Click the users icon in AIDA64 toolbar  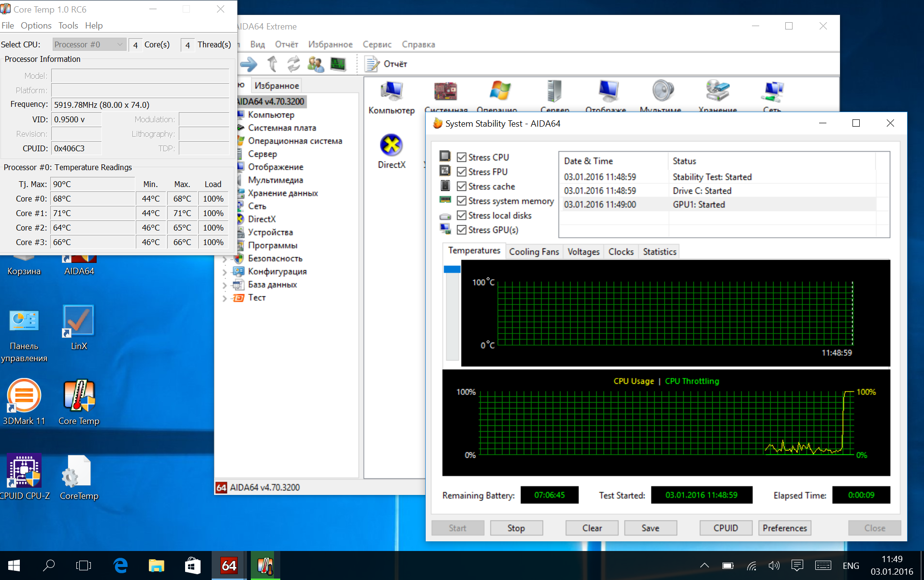click(316, 64)
